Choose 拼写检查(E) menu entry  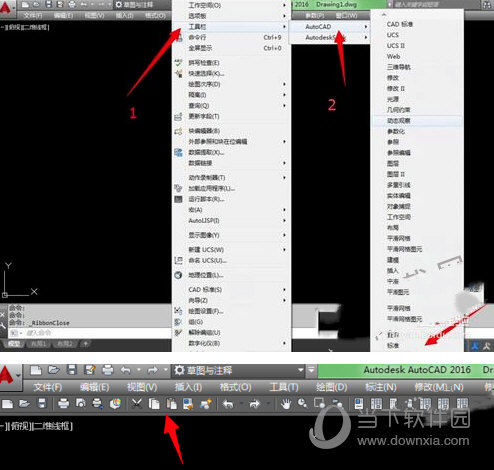tap(231, 63)
